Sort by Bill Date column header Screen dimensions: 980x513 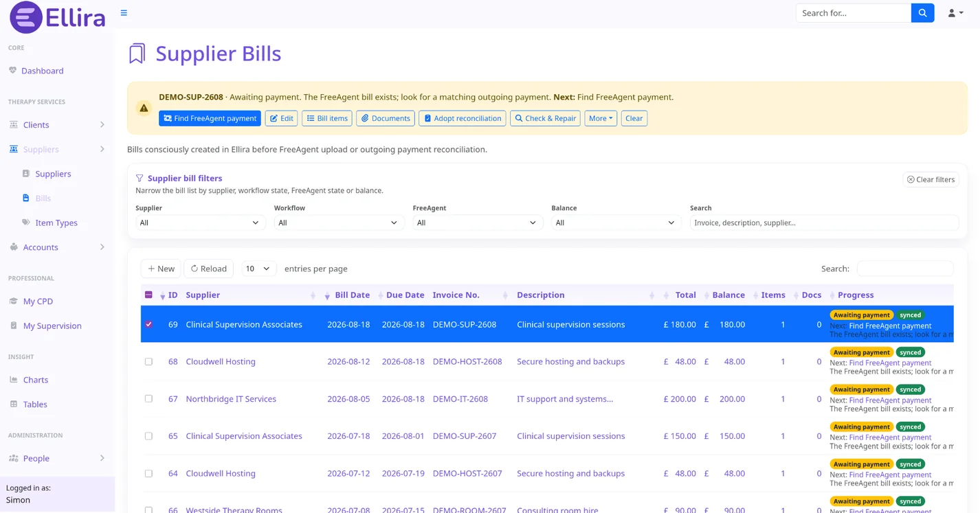352,295
